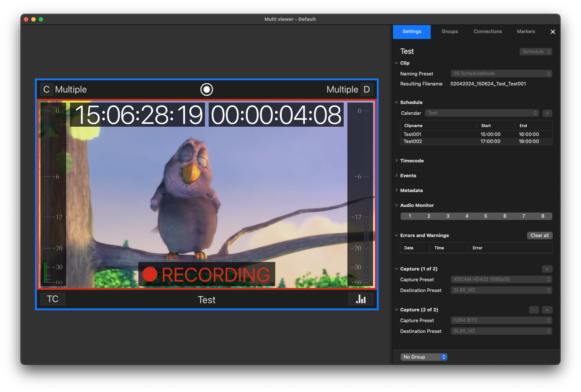This screenshot has height=392, width=581.
Task: Add a capture using Capture (1 of 2) plus
Action: [x=547, y=269]
